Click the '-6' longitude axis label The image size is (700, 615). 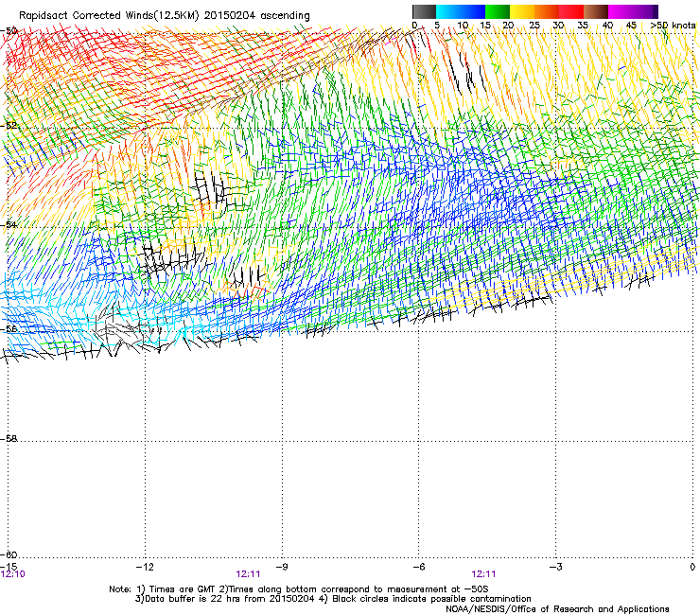[418, 567]
